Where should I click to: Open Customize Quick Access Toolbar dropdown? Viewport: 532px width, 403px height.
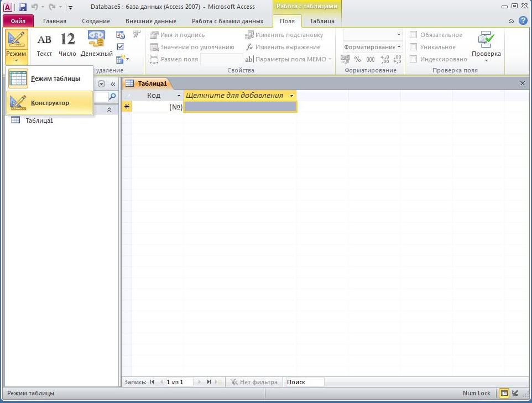tap(70, 7)
